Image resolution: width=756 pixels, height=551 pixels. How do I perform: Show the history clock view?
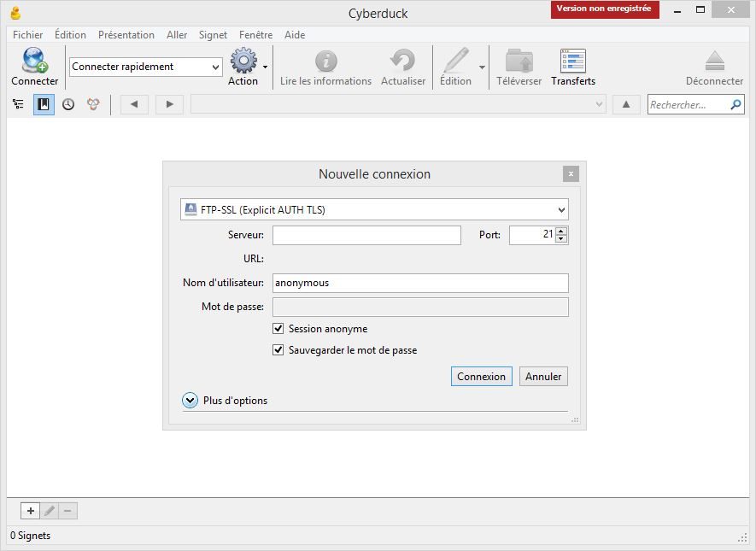68,104
